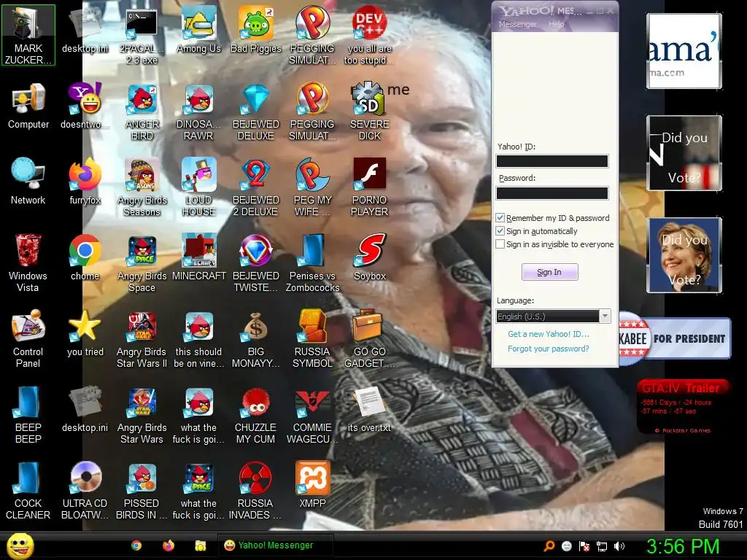Open the its over.txt text file
Image resolution: width=747 pixels, height=560 pixels.
point(370,409)
